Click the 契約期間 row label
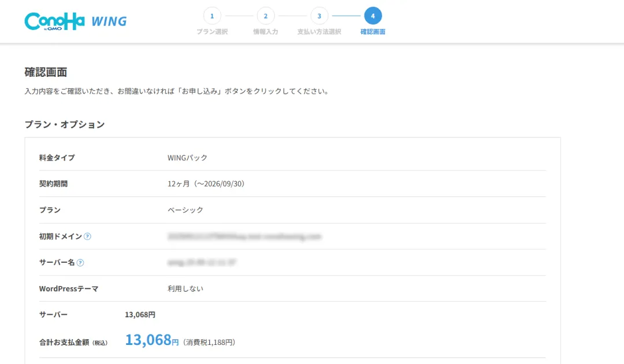The image size is (624, 364). 53,184
